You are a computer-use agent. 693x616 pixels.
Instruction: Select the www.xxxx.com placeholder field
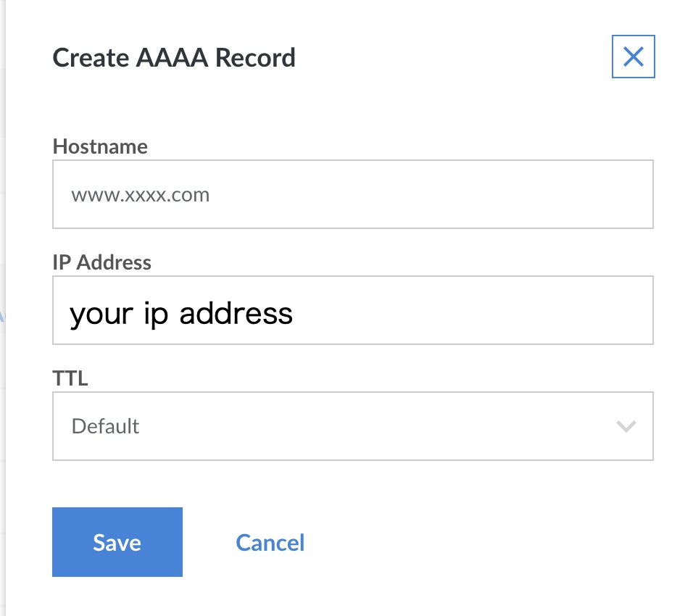click(x=353, y=194)
